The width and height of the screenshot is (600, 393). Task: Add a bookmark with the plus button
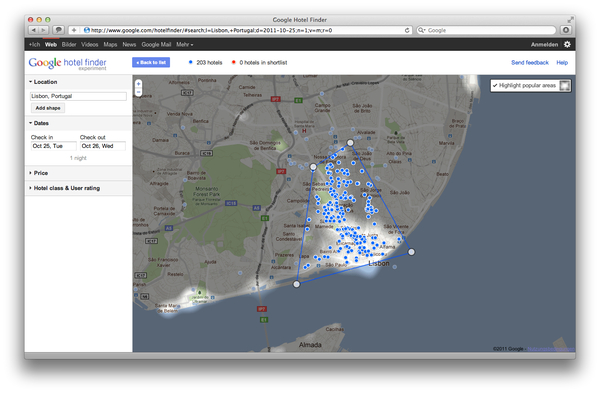pyautogui.click(x=73, y=30)
